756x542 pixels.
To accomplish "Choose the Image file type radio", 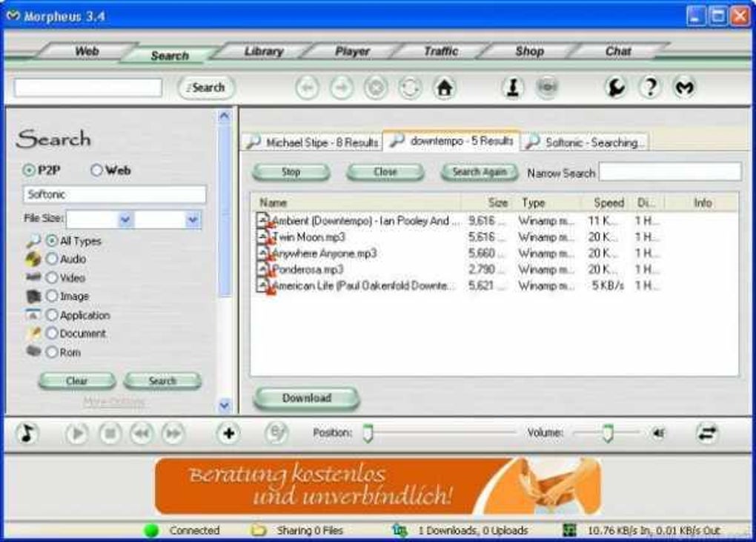I will [x=52, y=296].
